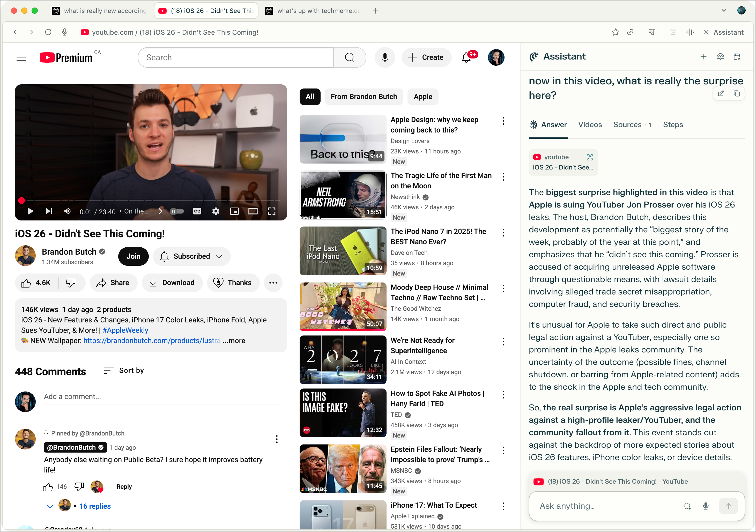
Task: Enter fullscreen mode
Action: [x=272, y=211]
